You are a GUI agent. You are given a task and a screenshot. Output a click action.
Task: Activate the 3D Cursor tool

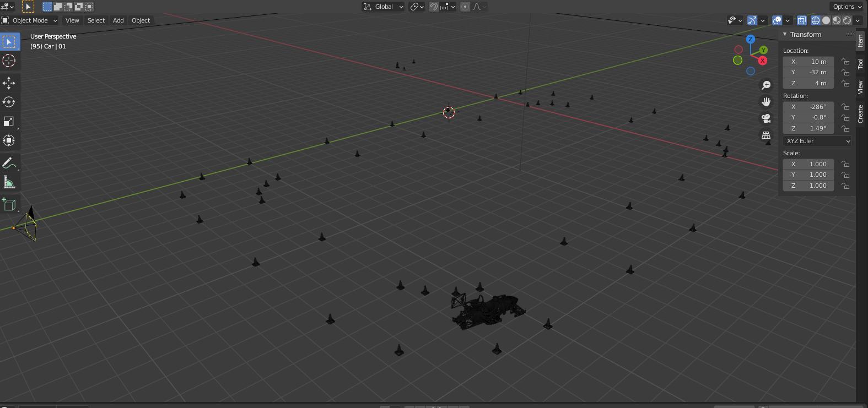9,61
